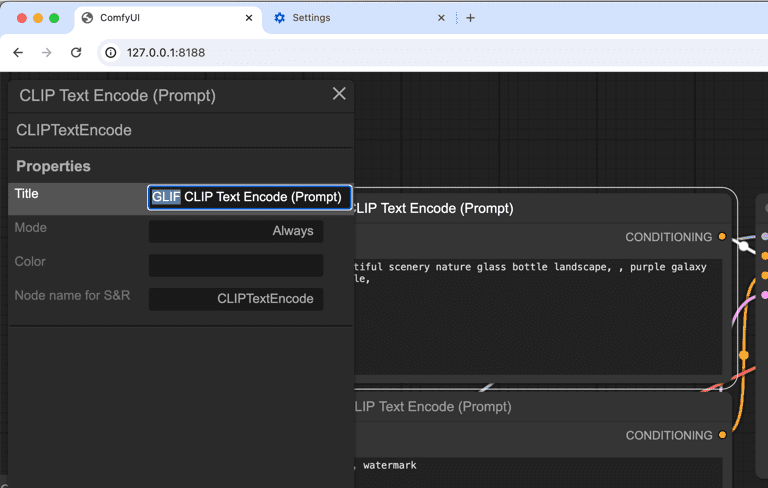Edit Node name for S&R value
Image resolution: width=768 pixels, height=488 pixels.
(236, 299)
